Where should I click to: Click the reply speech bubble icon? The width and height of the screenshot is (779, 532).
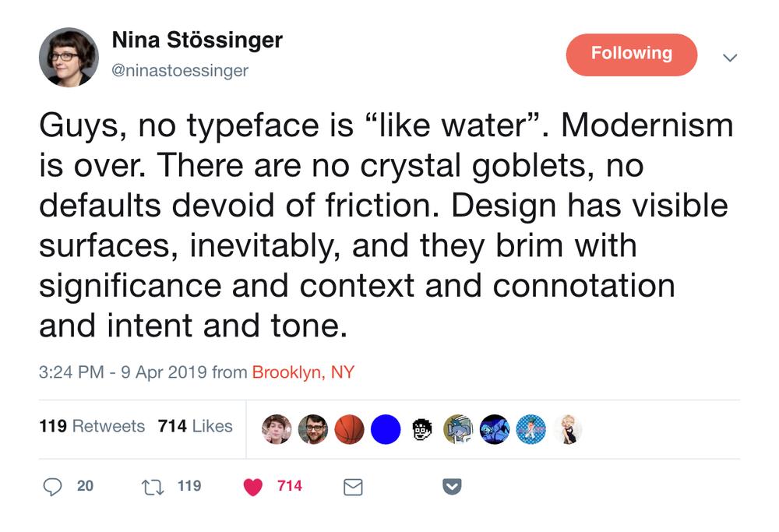pos(52,487)
